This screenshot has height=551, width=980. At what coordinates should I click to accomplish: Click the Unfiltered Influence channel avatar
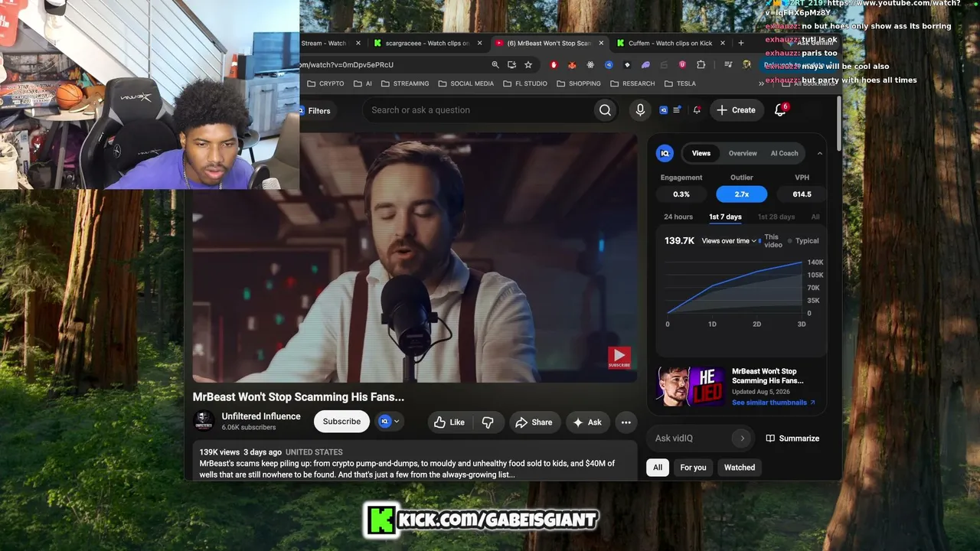click(204, 421)
